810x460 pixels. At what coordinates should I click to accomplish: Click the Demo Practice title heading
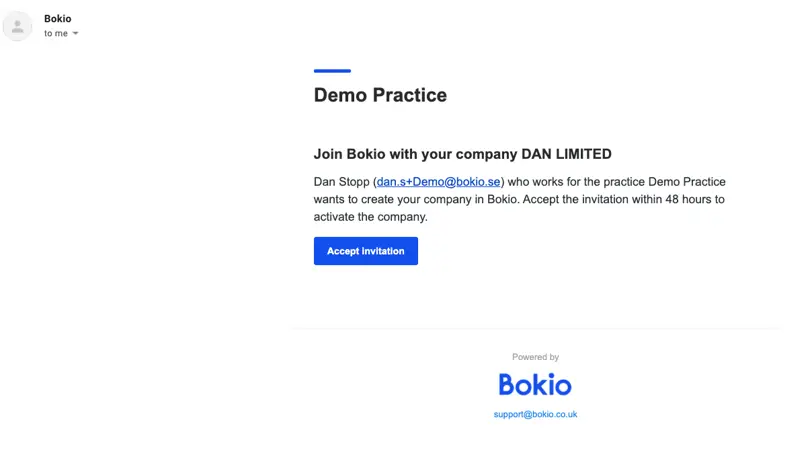point(380,96)
